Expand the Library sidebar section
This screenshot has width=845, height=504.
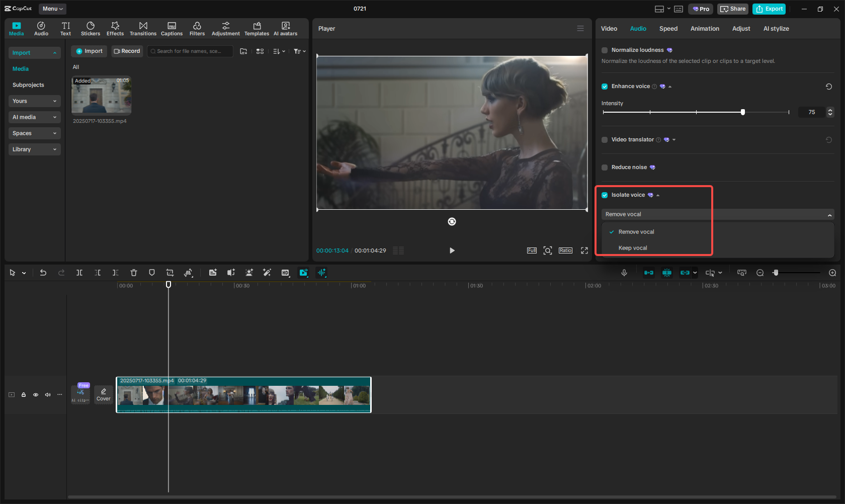34,149
